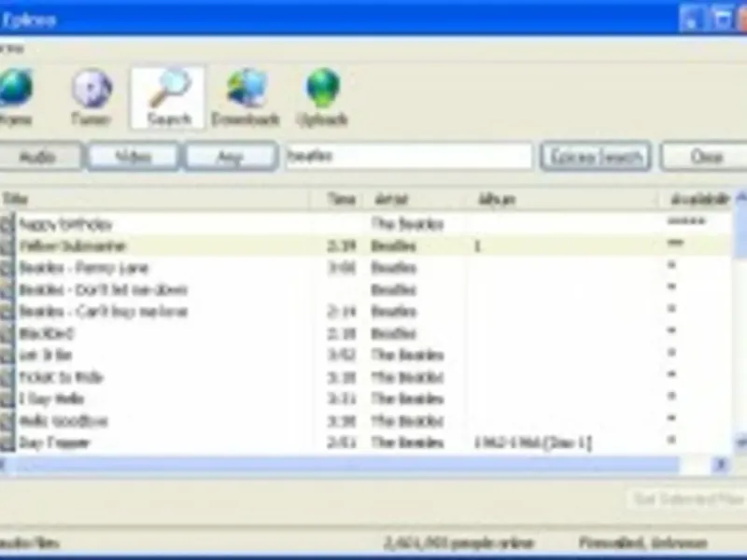Select the Happy birthday result row
Image resolution: width=747 pixels, height=560 pixels.
[366, 224]
